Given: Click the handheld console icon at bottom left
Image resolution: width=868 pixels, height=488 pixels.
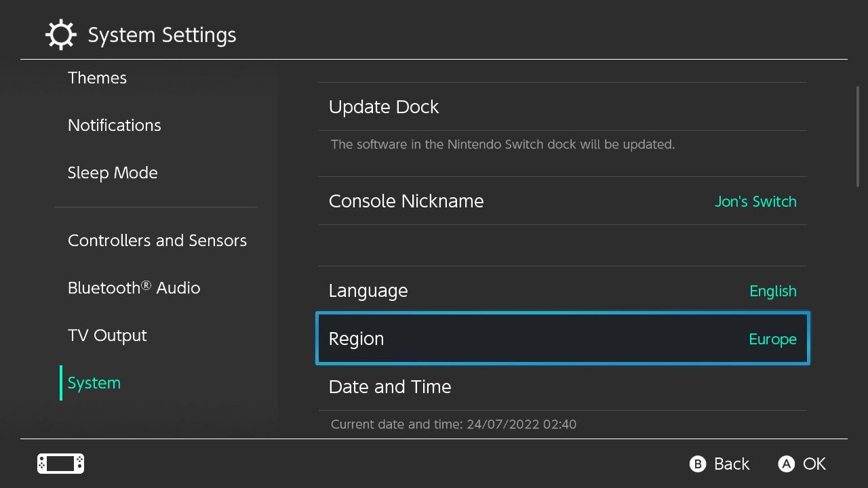Looking at the screenshot, I should pos(60,464).
